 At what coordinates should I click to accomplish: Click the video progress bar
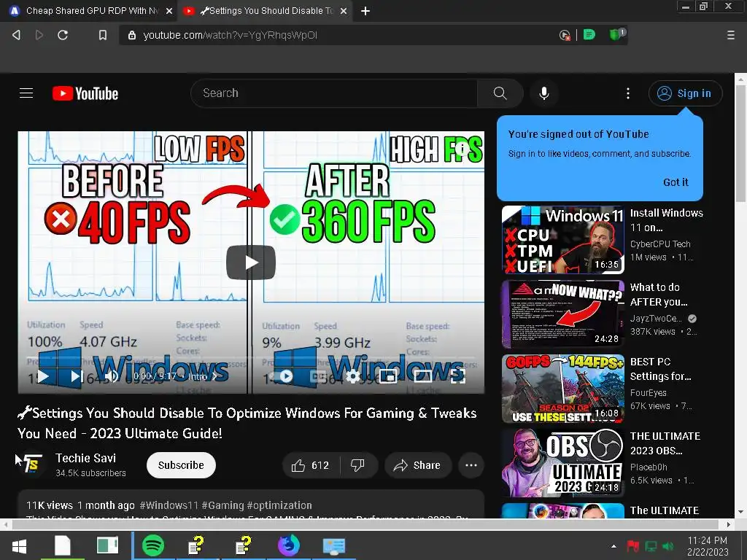coord(251,357)
